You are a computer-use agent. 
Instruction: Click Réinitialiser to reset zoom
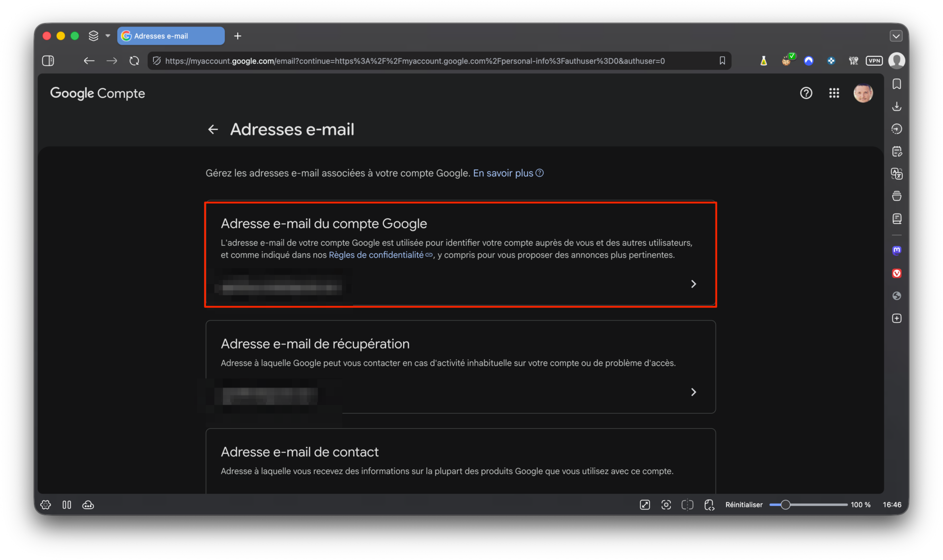point(744,505)
